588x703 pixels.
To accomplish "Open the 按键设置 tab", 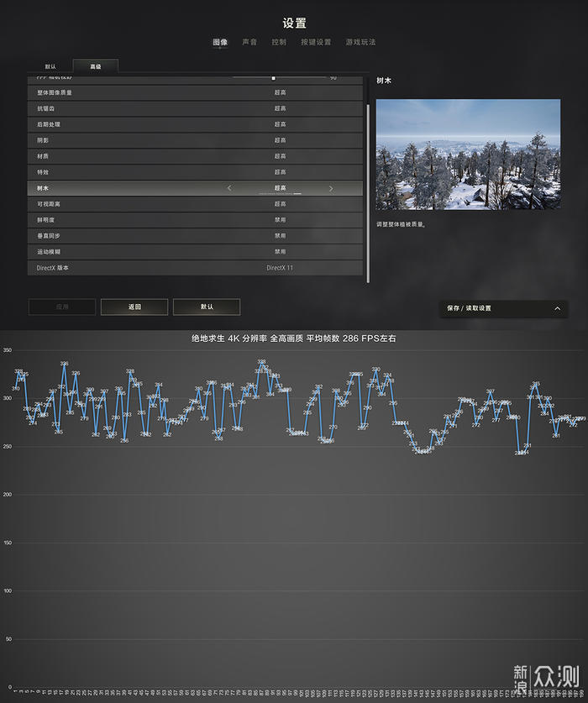I will click(x=316, y=42).
